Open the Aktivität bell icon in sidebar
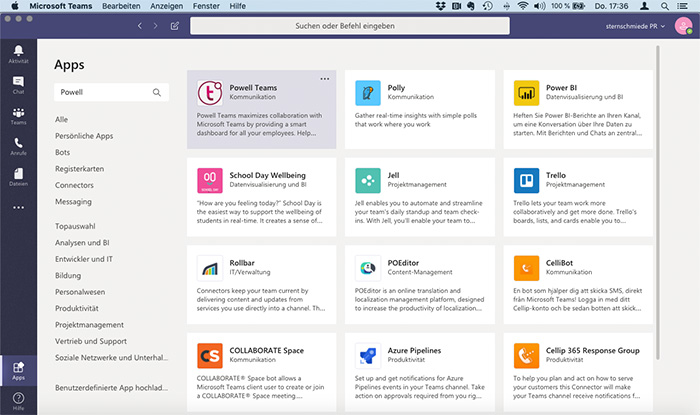The image size is (700, 415). coord(18,52)
